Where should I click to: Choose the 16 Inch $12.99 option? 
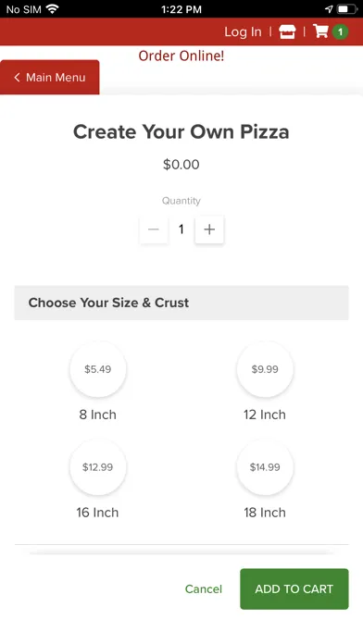point(98,467)
